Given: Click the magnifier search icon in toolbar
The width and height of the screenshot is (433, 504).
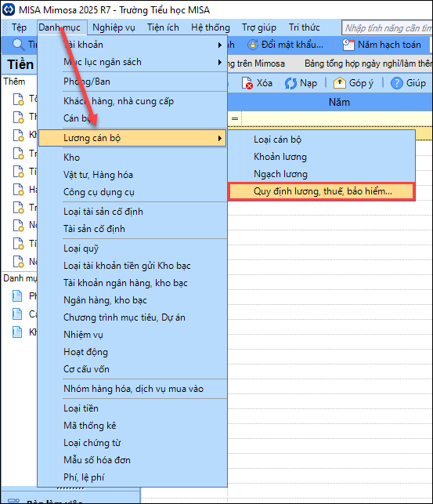Looking at the screenshot, I should click(18, 45).
